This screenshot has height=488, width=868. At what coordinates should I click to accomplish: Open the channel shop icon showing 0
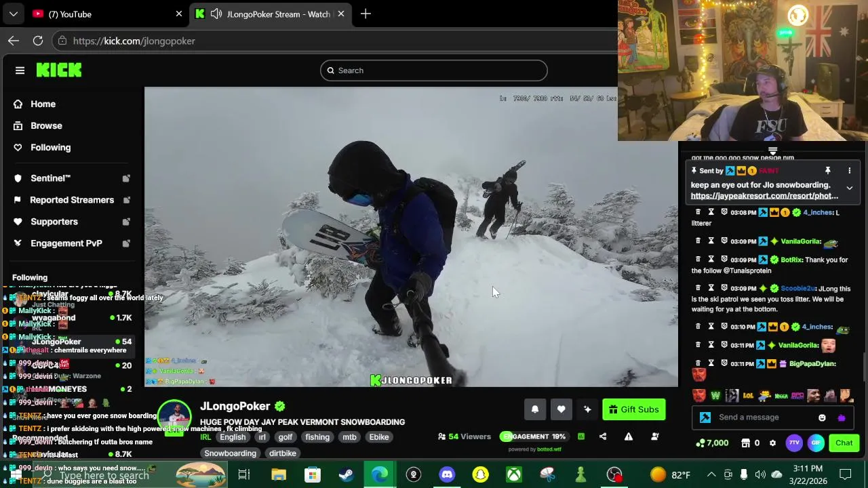750,443
